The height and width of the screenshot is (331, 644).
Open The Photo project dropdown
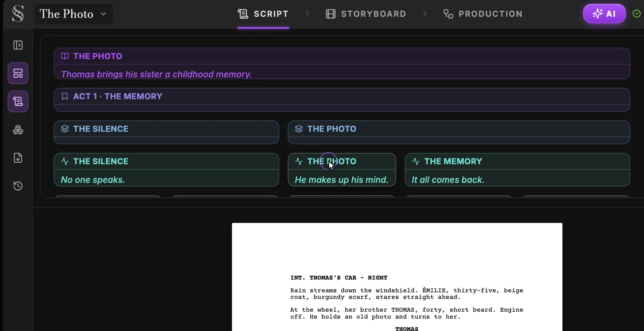pyautogui.click(x=74, y=14)
